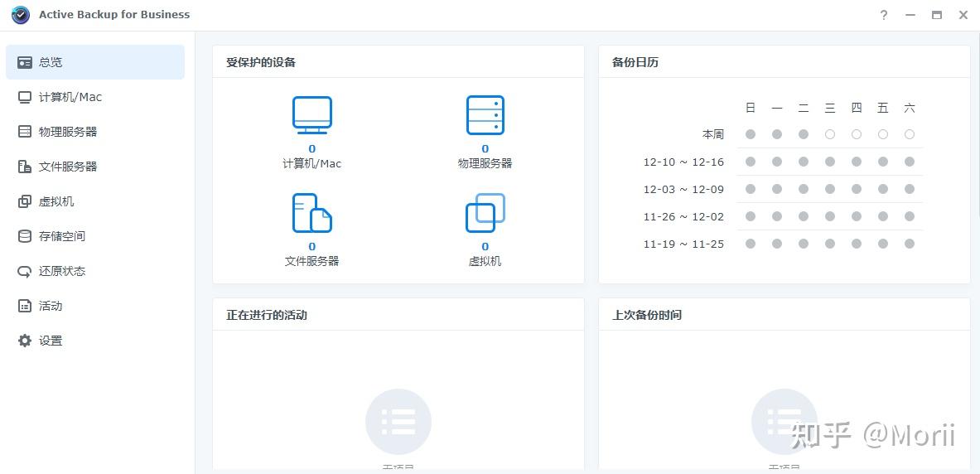Click the 活动 activity list sidebar icon
Viewport: 980px width, 474px height.
click(x=24, y=306)
